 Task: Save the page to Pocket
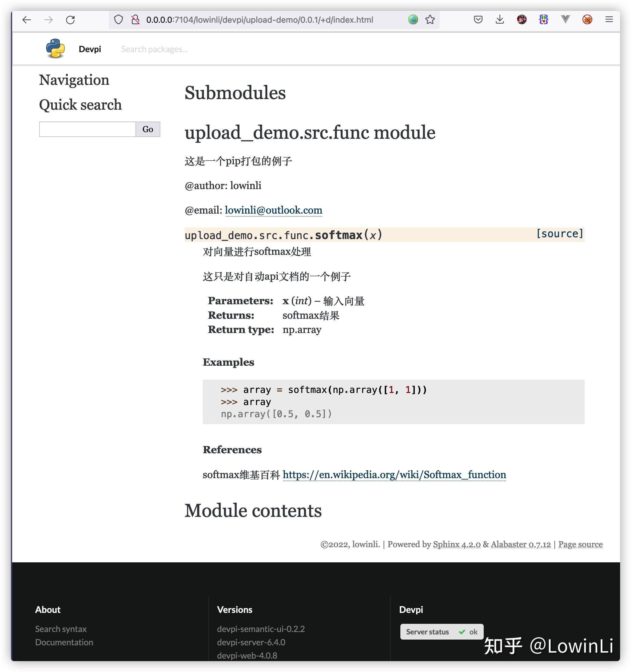pyautogui.click(x=478, y=20)
